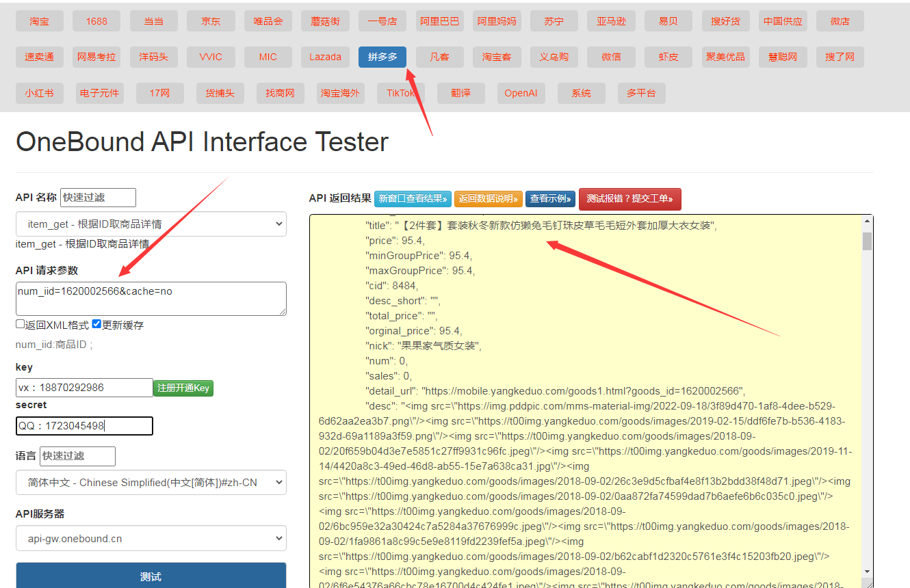The height and width of the screenshot is (588, 910).
Task: Open the 京东 platform tab
Action: coord(211,21)
